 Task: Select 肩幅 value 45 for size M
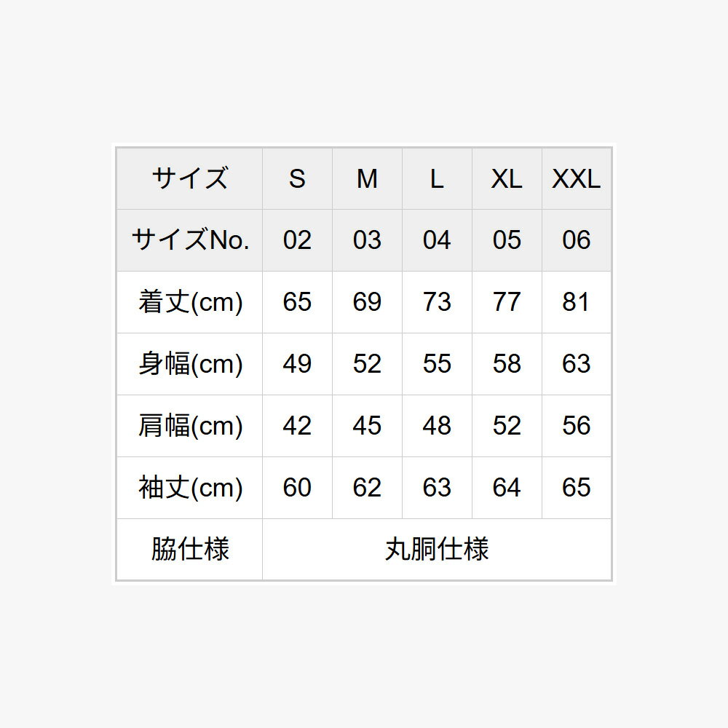pos(367,426)
